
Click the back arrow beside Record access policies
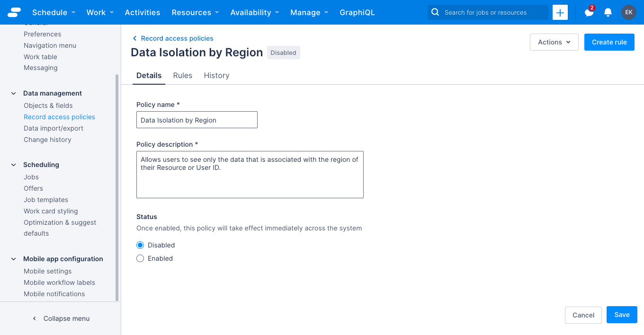point(134,38)
